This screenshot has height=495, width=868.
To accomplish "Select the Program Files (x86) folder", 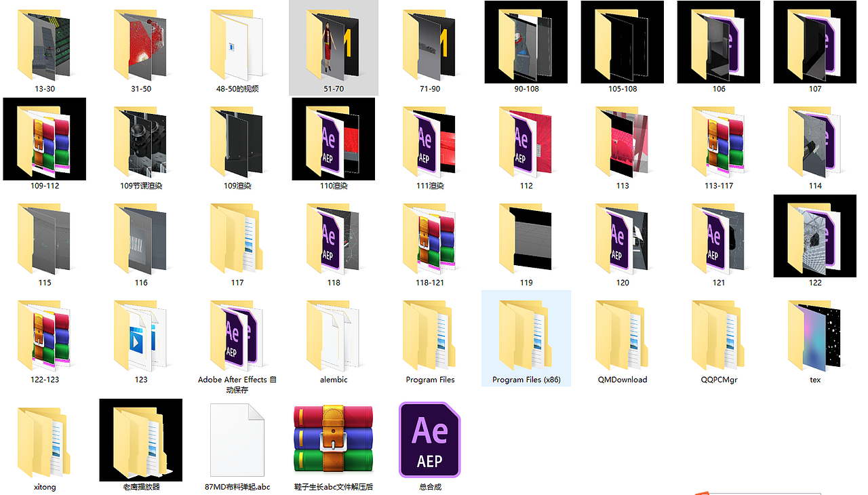I will coord(526,338).
